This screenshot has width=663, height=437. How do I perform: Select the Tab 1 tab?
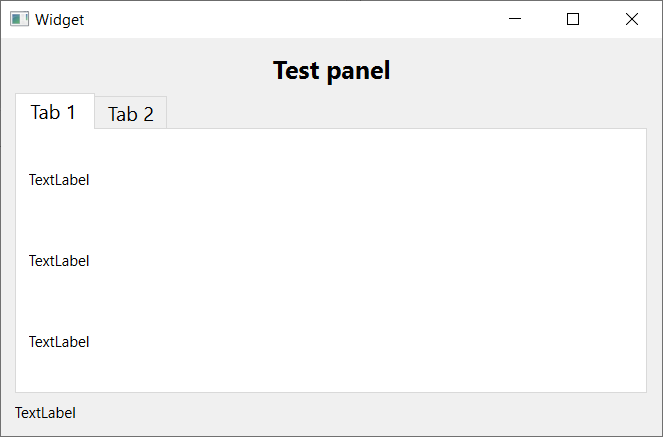pyautogui.click(x=55, y=111)
